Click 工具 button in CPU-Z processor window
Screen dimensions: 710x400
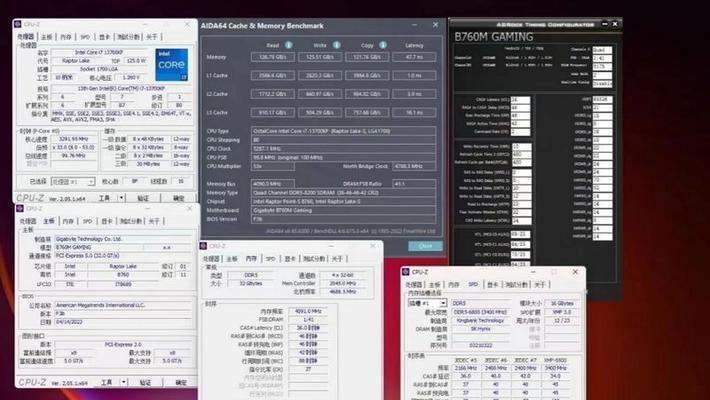coord(105,198)
